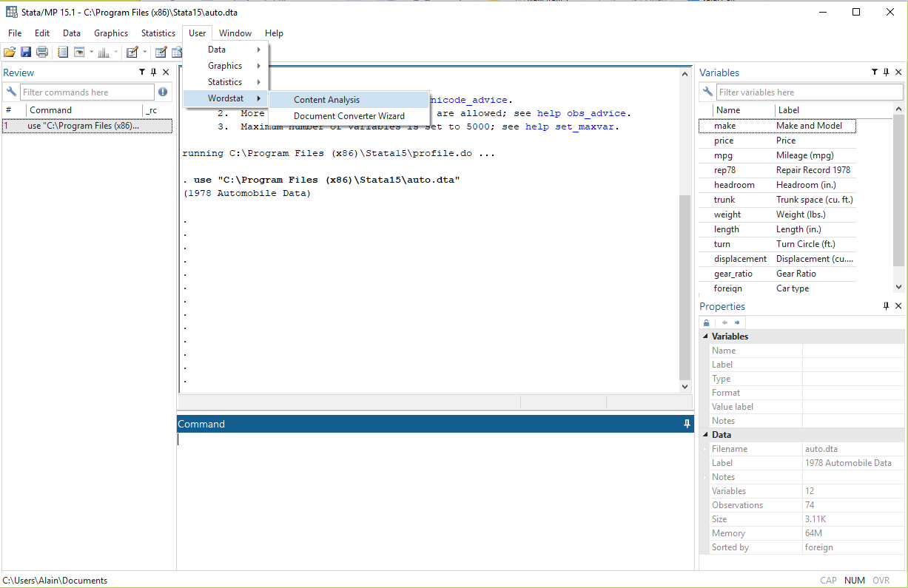
Task: Click the Variables list scroll-down arrow
Action: click(898, 287)
